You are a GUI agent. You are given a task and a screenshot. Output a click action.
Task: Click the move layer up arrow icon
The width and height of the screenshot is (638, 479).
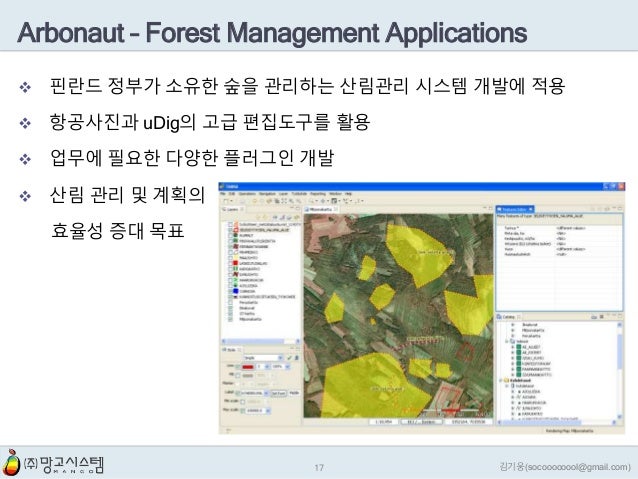(258, 217)
